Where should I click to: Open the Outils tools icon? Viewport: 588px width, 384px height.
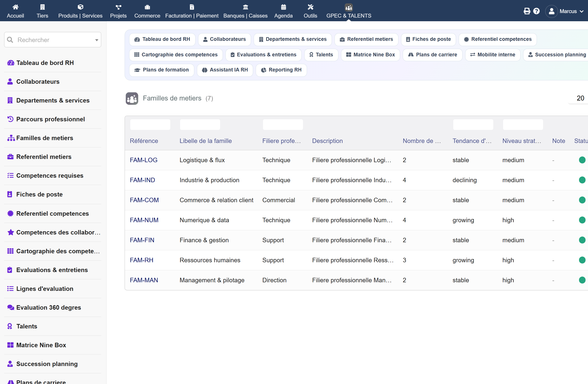tap(310, 7)
